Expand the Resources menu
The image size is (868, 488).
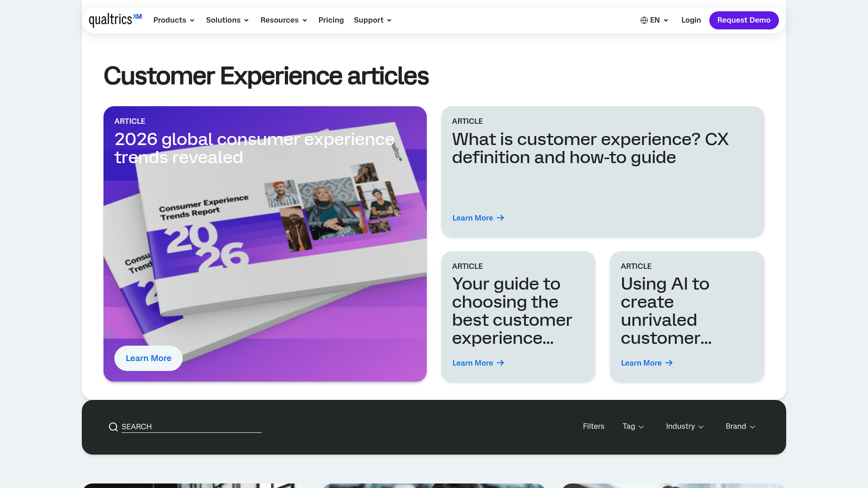pos(284,20)
